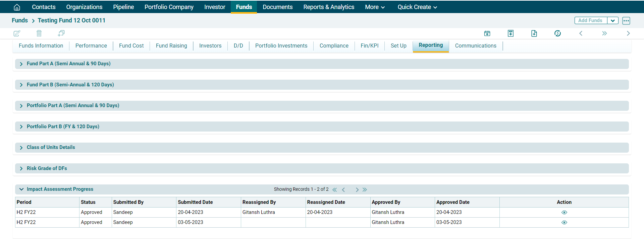Open the three-dots more options button
Viewport: 644px width, 239px height.
626,20
